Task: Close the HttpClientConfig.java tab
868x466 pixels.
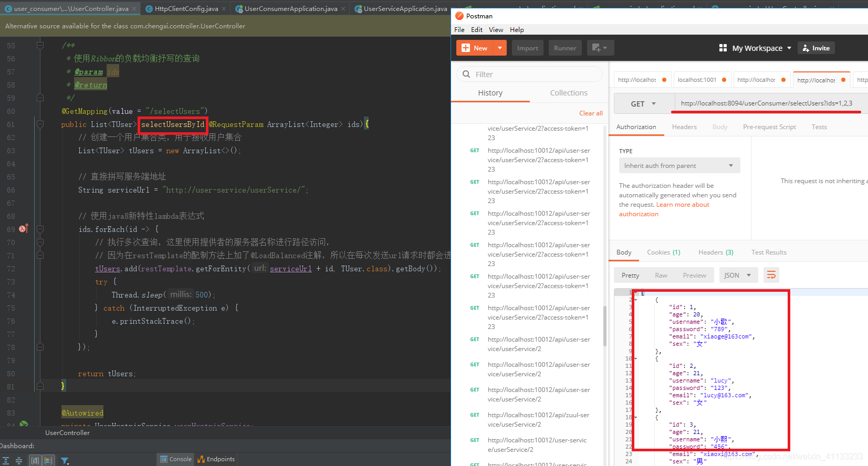Action: (224, 8)
